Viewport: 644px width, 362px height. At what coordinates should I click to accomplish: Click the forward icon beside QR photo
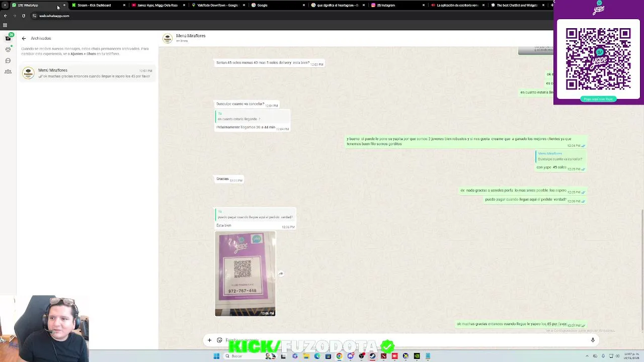[x=281, y=274]
